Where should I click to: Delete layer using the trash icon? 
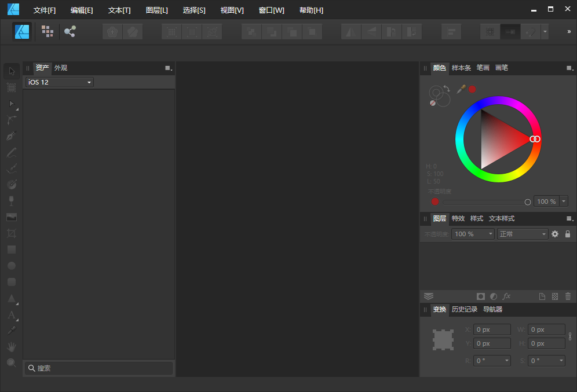pos(567,296)
